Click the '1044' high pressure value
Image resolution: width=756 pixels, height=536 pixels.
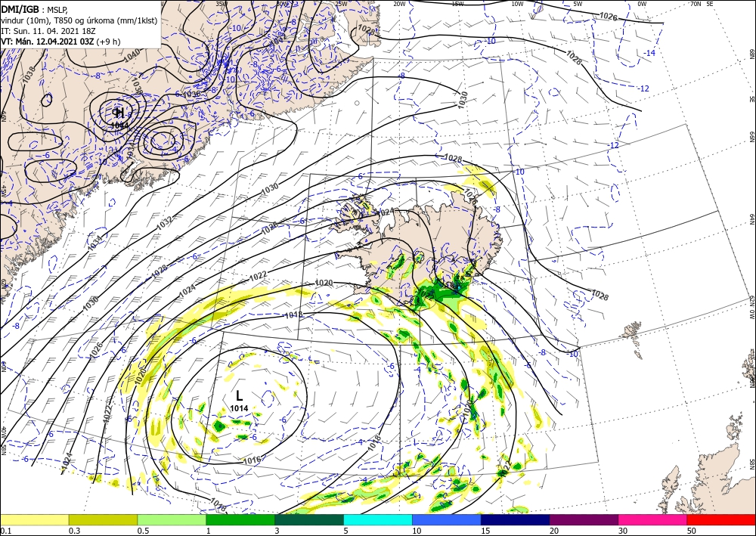[x=119, y=125]
